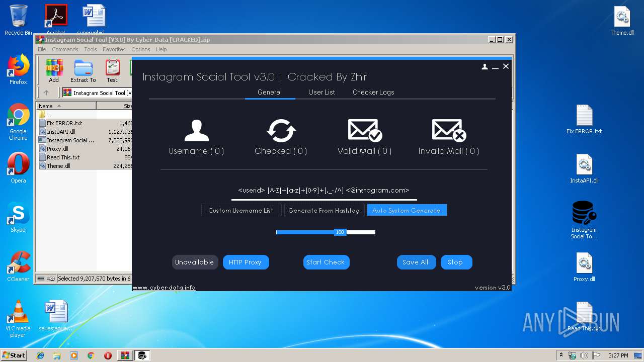
Task: Click the Save All button
Action: [416, 262]
